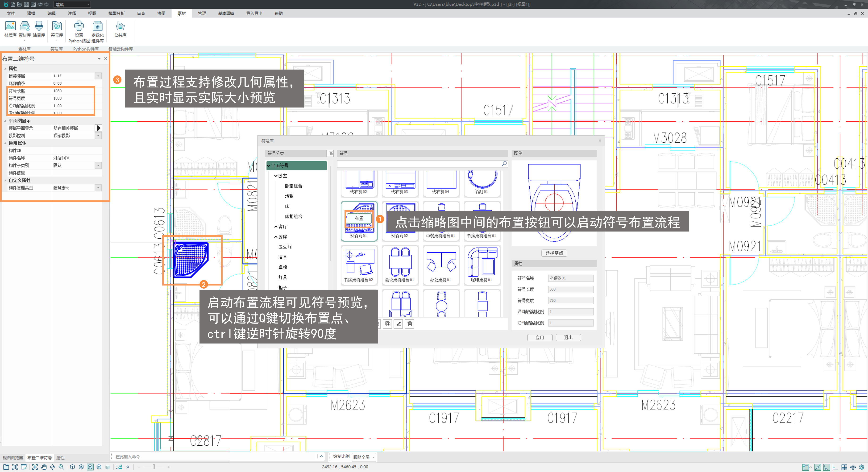
Task: Click the delete trash icon in symbol library
Action: tap(410, 324)
